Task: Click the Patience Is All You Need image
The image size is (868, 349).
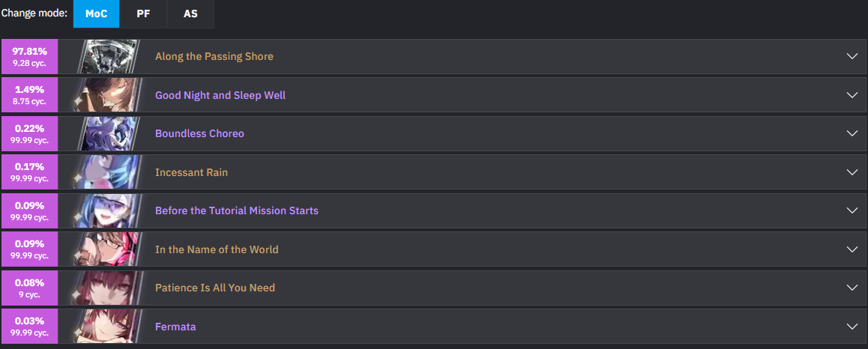Action: [x=108, y=288]
